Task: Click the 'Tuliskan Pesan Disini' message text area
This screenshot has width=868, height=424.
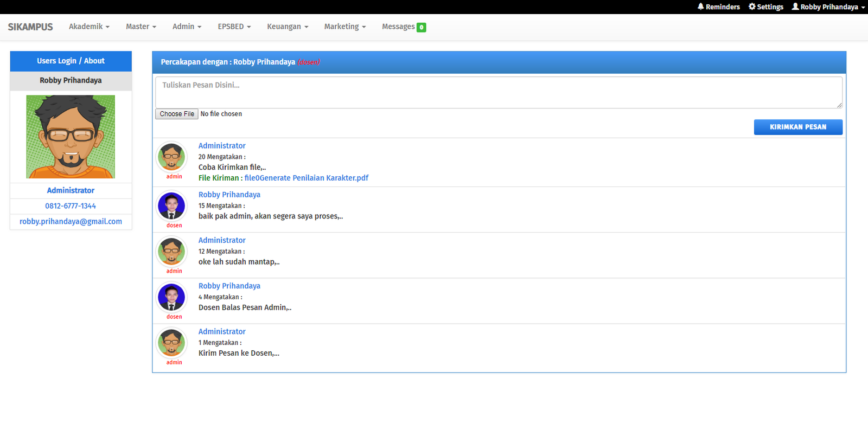Action: (499, 92)
